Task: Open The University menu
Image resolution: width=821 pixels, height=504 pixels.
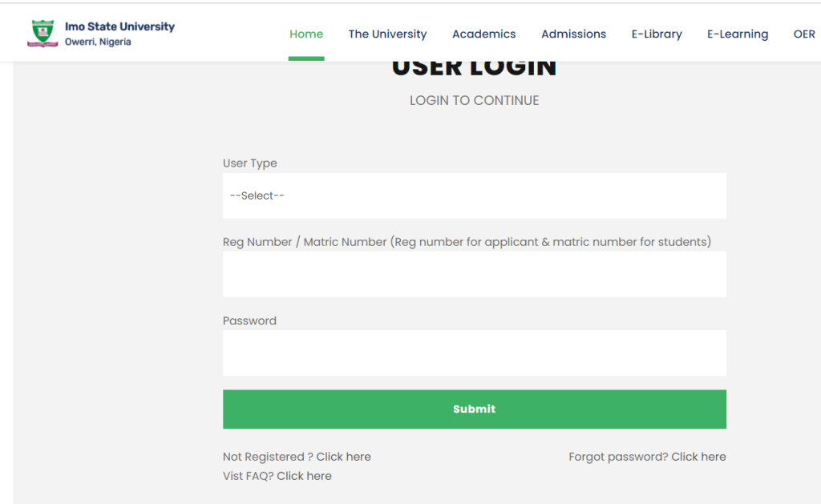Action: pyautogui.click(x=387, y=34)
